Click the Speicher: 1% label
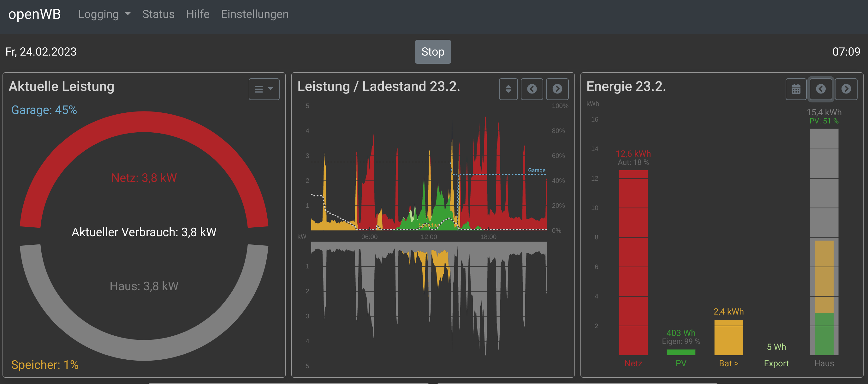 pyautogui.click(x=45, y=365)
